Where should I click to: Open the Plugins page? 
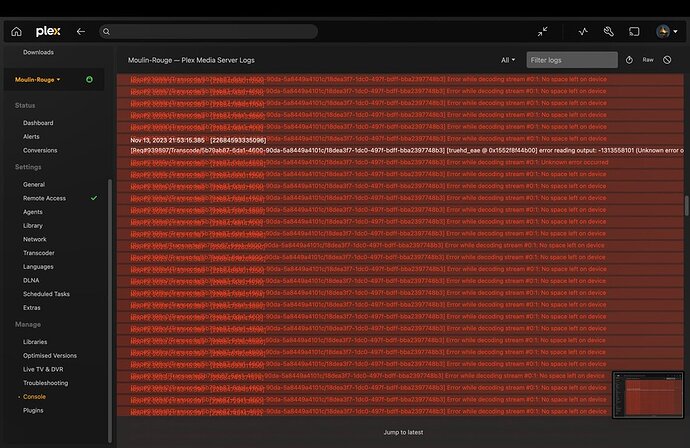pyautogui.click(x=33, y=410)
